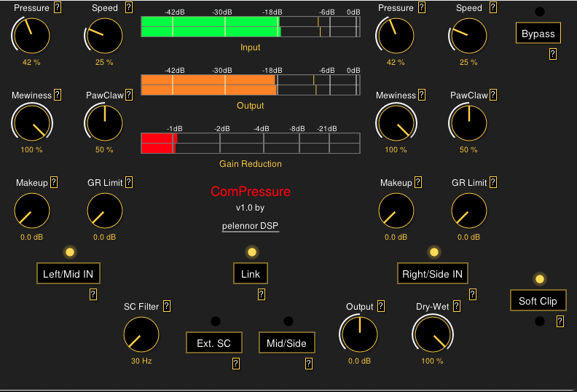Click the help icon below Mid/Side button
Viewport: 577px width, 392px height.
(x=309, y=363)
